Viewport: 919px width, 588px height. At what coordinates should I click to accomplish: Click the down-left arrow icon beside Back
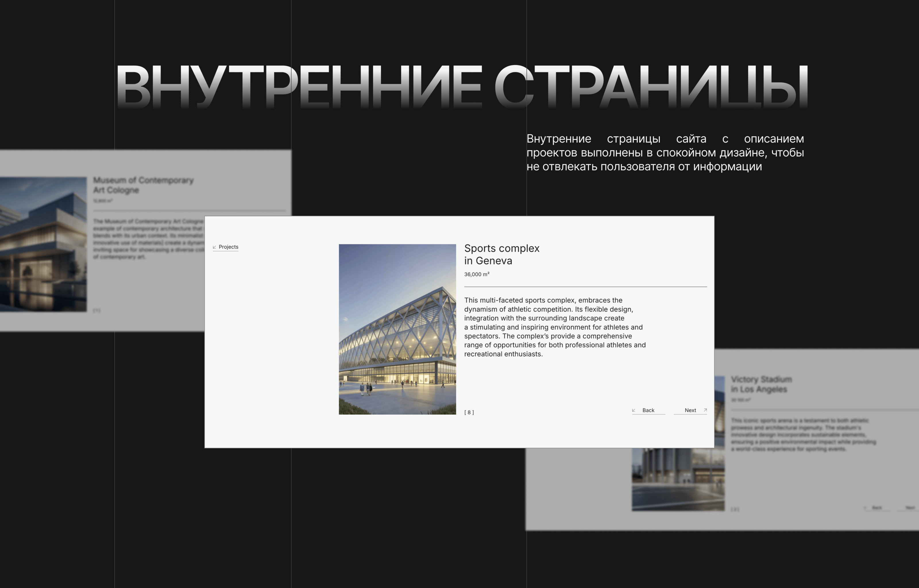(634, 410)
